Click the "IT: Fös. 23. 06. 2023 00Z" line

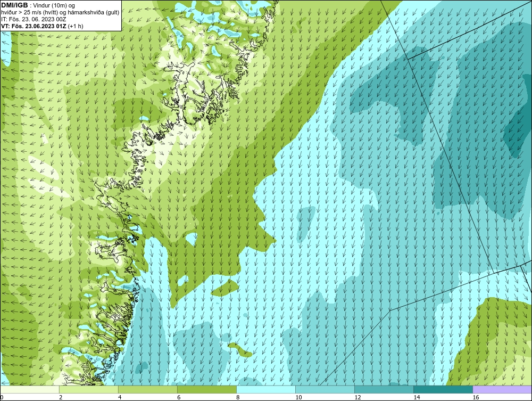click(x=34, y=19)
